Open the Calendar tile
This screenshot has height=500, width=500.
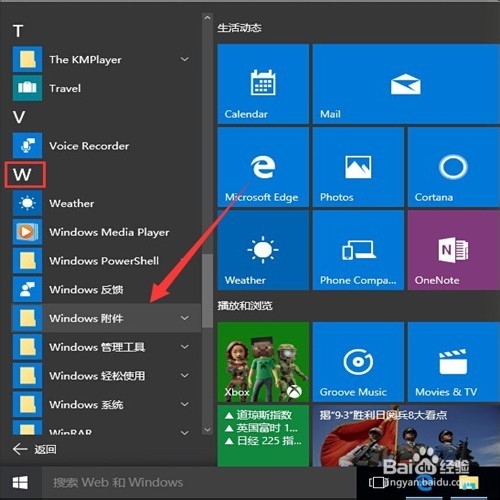[263, 84]
